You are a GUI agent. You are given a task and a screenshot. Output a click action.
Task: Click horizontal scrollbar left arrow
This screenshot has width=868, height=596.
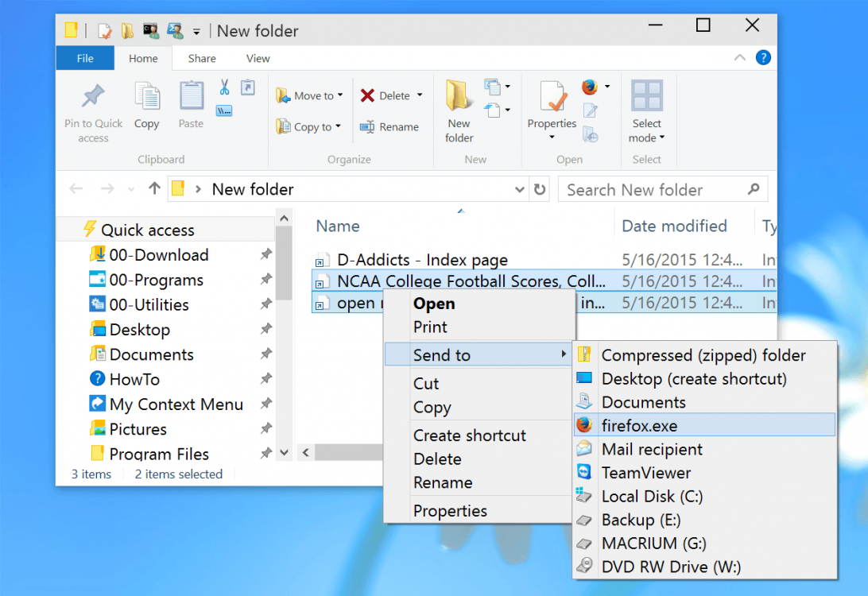(305, 453)
